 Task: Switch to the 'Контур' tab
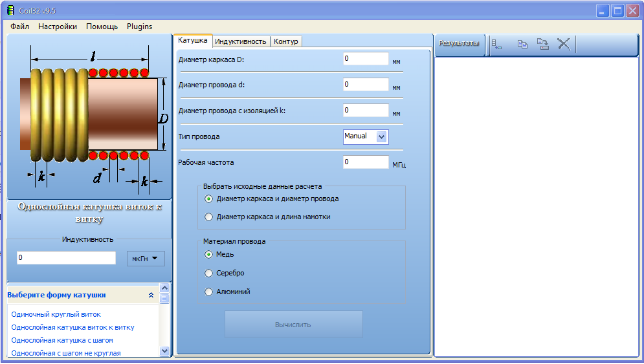click(x=286, y=41)
